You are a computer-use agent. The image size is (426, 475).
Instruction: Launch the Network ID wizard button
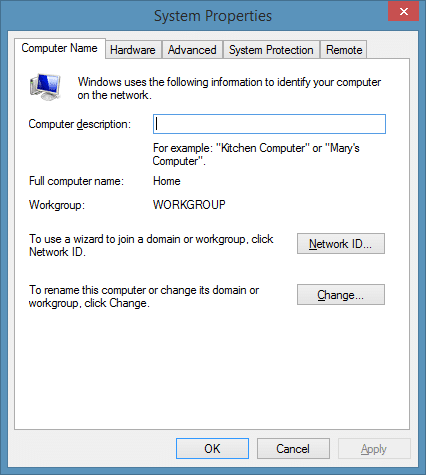341,244
